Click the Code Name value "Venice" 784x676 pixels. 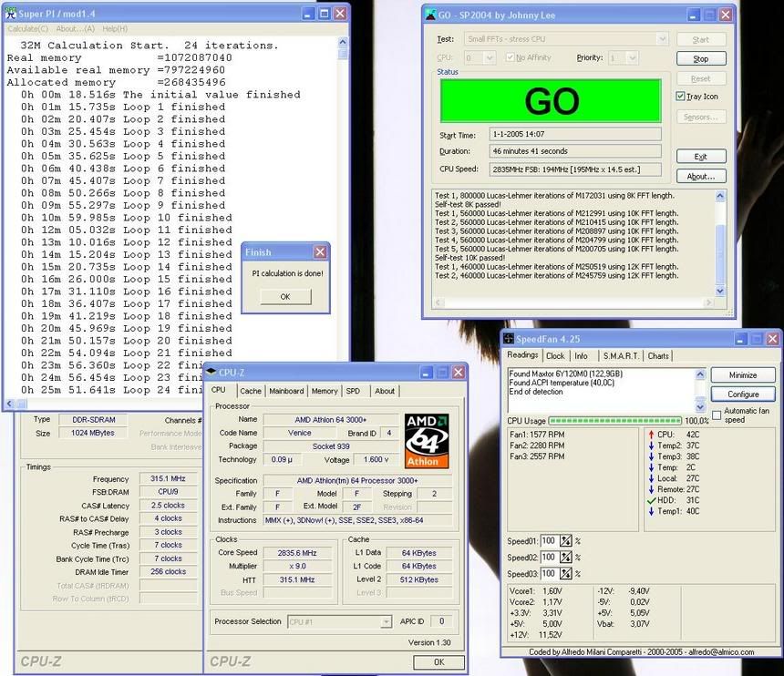click(x=300, y=433)
